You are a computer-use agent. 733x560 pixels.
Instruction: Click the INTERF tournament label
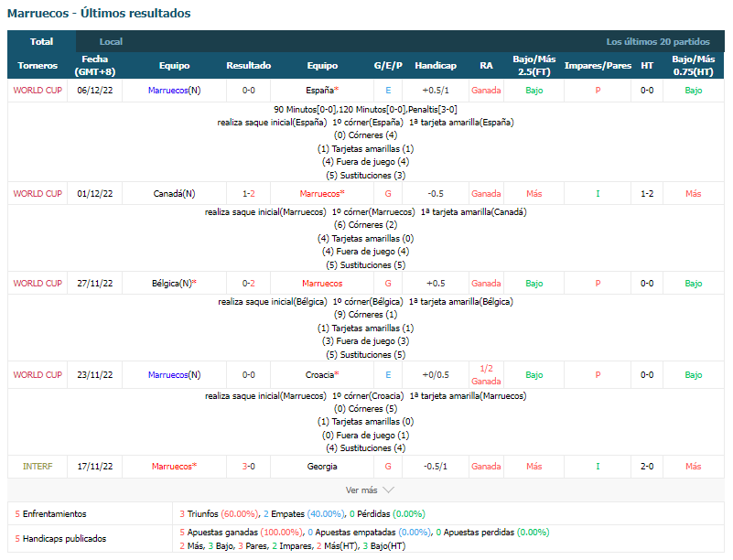pos(38,467)
